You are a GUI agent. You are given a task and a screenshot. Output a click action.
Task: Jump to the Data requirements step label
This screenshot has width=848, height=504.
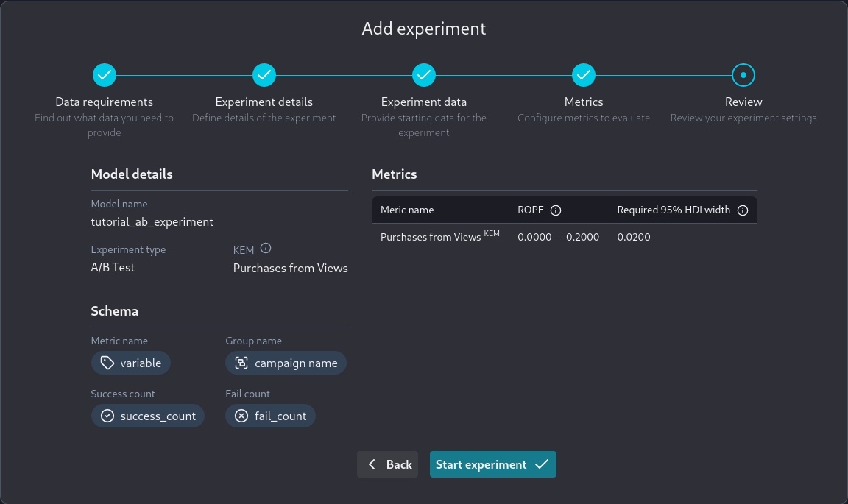(x=105, y=102)
